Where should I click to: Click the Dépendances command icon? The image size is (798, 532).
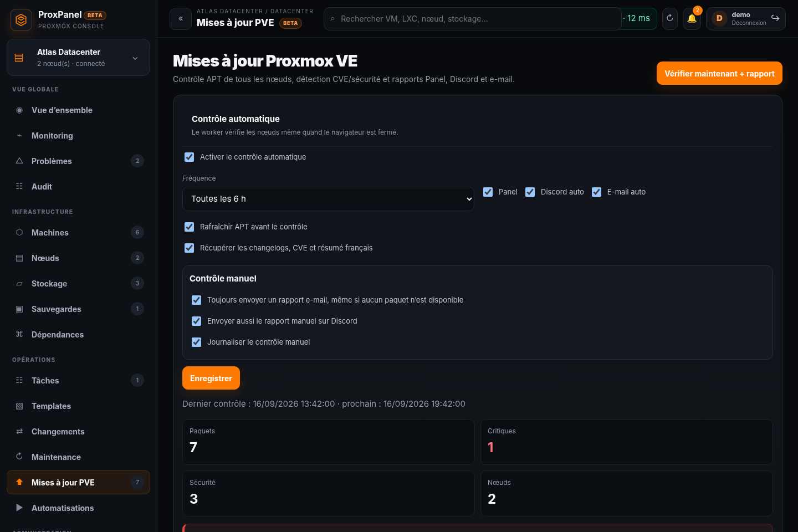(19, 335)
